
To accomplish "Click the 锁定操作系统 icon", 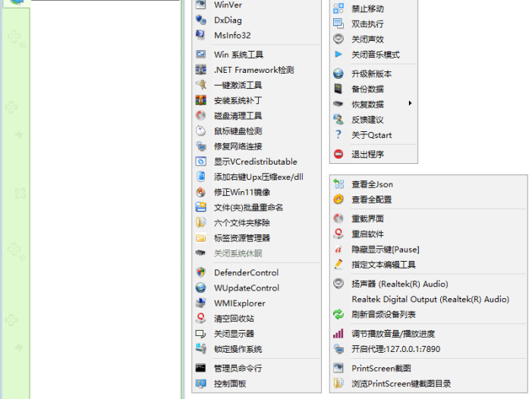I will click(x=201, y=349).
